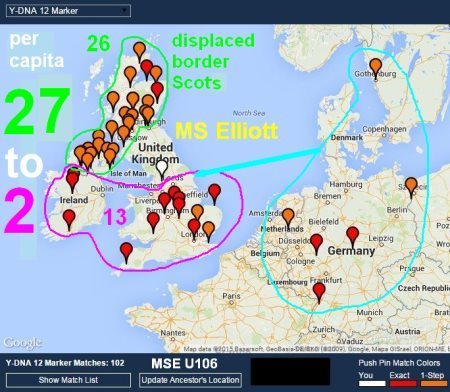Click the Show Match List button
Viewport: 450px width, 392px height.
[x=68, y=380]
